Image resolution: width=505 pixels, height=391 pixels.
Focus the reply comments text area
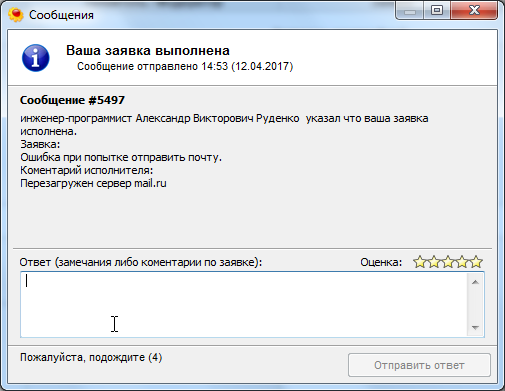244,304
